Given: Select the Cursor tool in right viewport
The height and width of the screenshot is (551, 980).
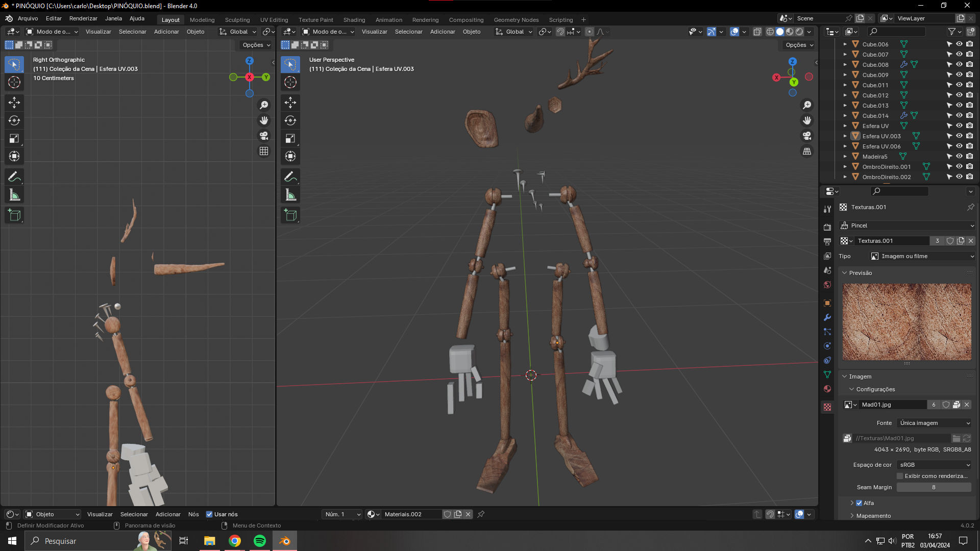Looking at the screenshot, I should pyautogui.click(x=290, y=82).
